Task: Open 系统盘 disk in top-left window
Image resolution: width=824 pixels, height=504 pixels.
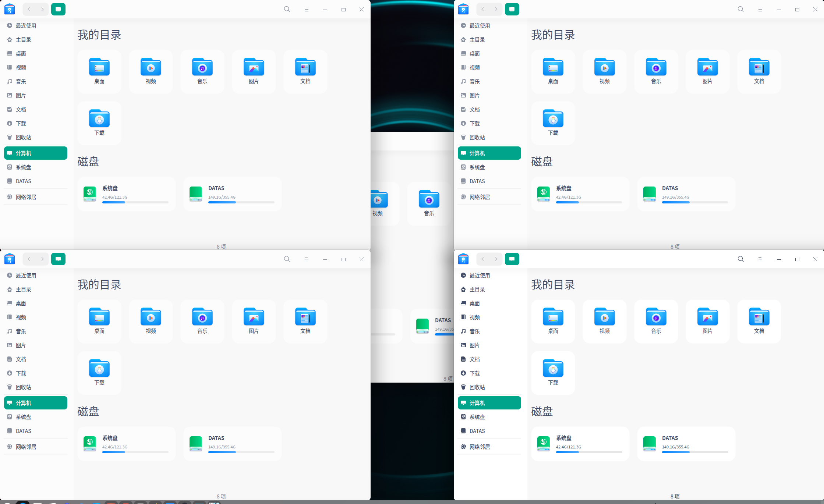Action: pos(126,194)
